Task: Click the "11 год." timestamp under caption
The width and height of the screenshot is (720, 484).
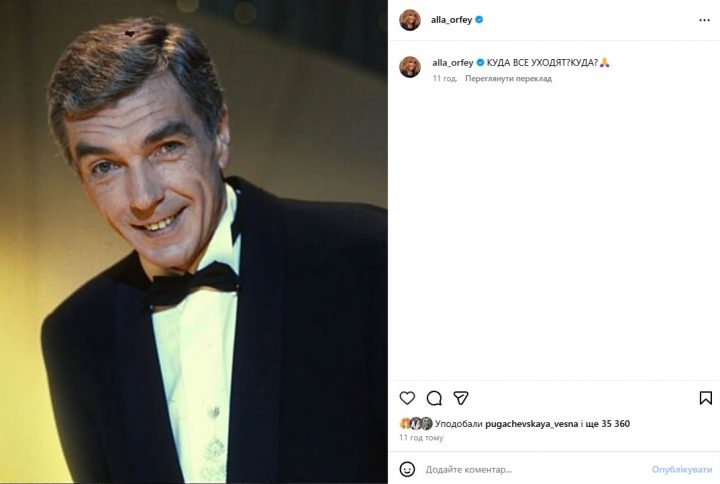Action: click(x=444, y=78)
